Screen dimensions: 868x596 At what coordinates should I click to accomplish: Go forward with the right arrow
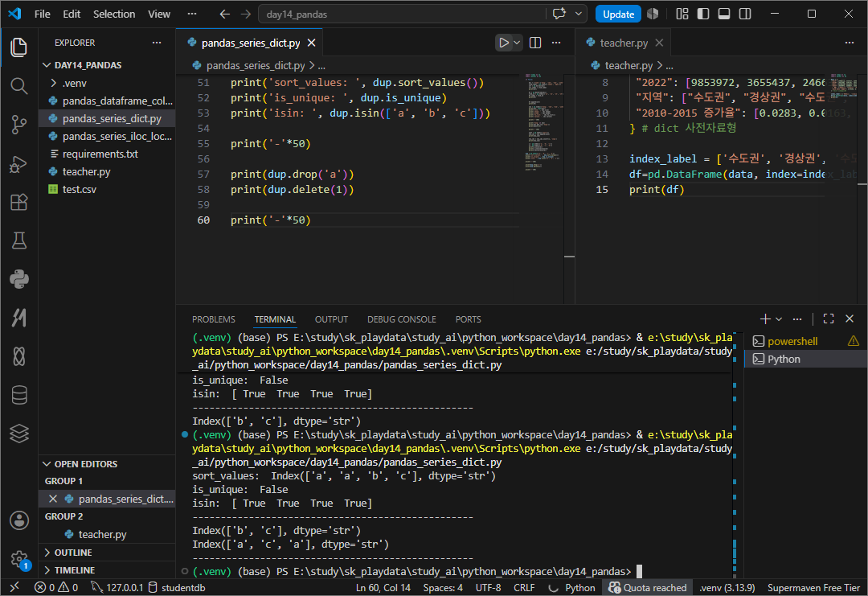[246, 14]
